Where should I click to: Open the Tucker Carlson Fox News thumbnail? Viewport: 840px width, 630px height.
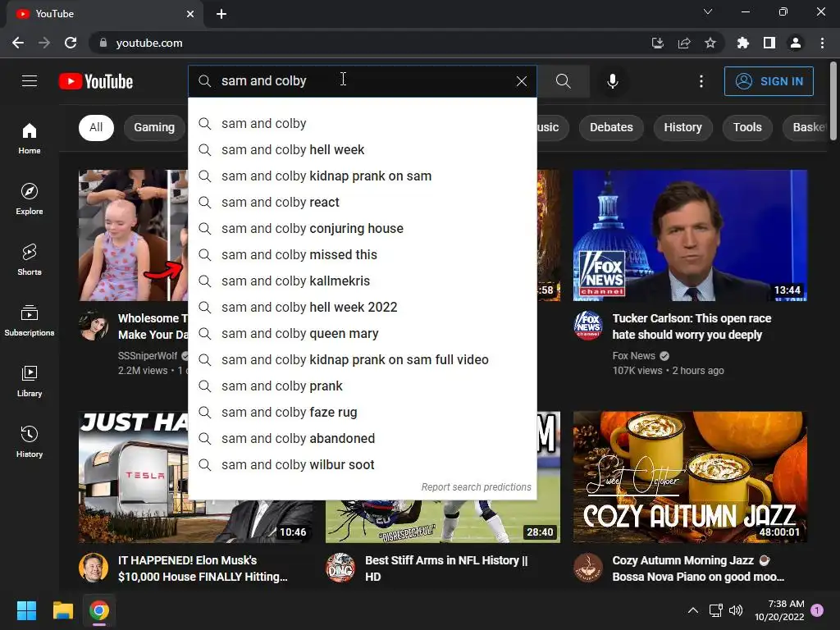tap(690, 235)
